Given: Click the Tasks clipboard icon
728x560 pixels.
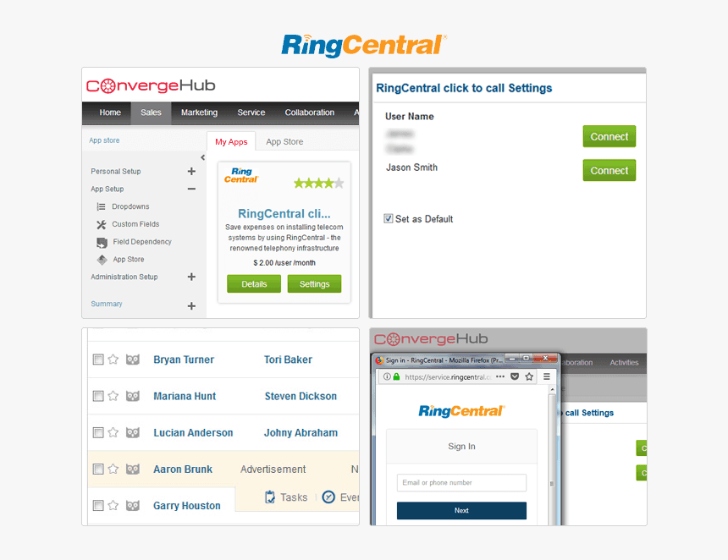Looking at the screenshot, I should (270, 497).
